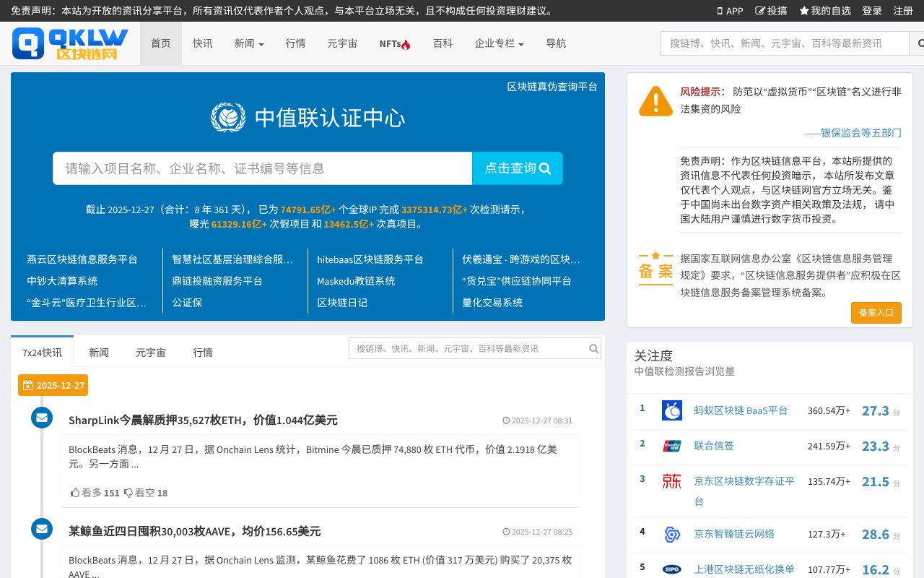Click the 蚂蚁区块链 ant logo in 关注度 ranking
This screenshot has width=924, height=578.
(x=671, y=410)
